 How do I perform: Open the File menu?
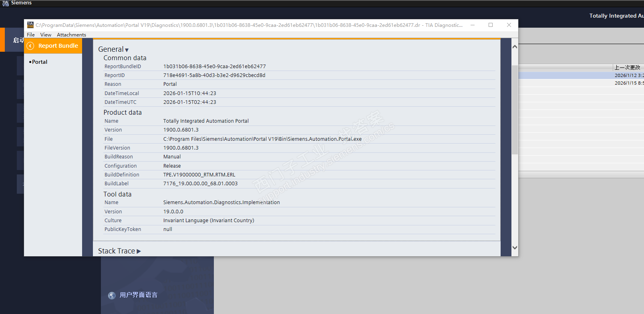(31, 35)
